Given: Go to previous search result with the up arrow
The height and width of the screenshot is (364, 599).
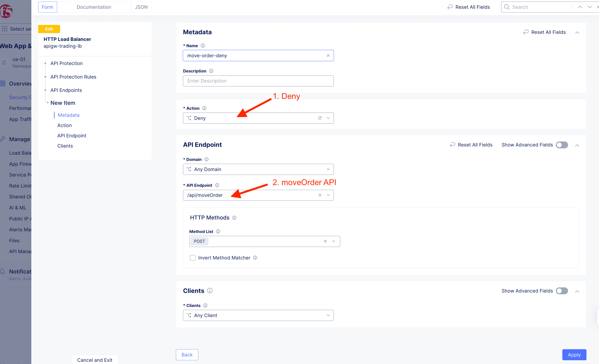Looking at the screenshot, I should click(x=580, y=7).
